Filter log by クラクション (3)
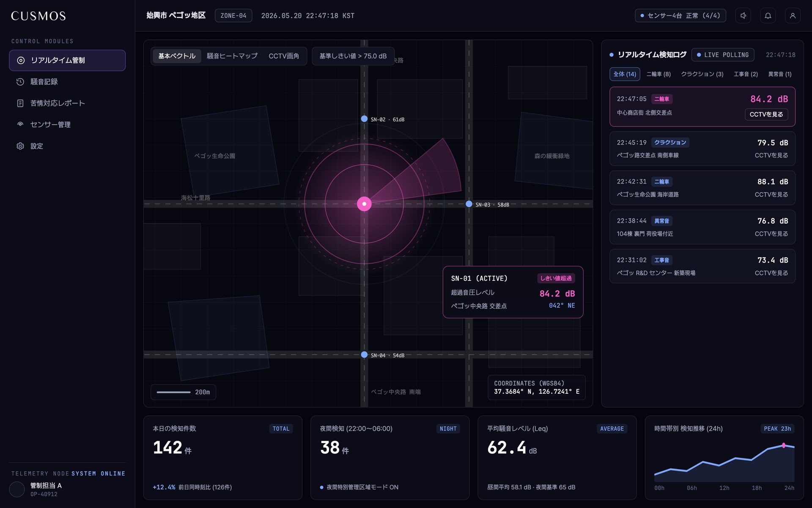 tap(702, 74)
